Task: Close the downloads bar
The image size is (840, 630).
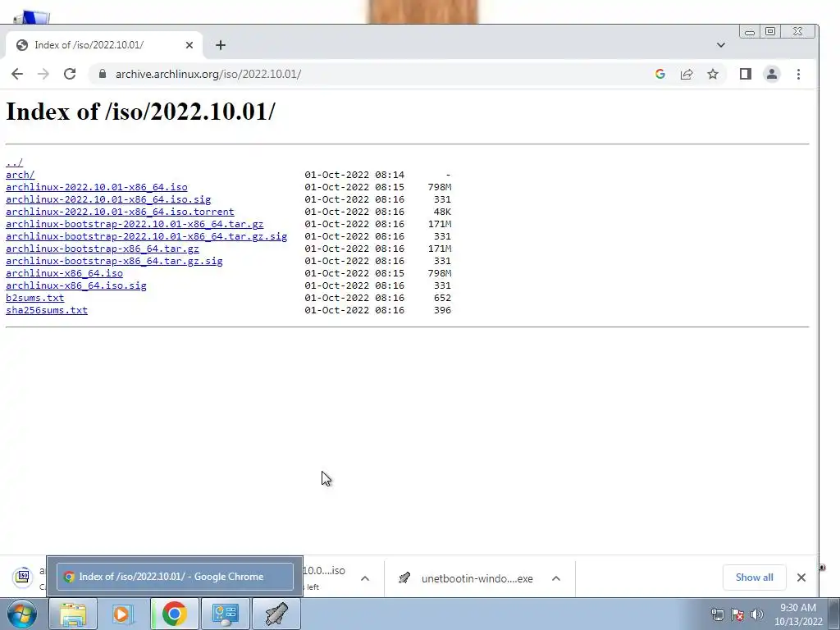Action: (801, 577)
